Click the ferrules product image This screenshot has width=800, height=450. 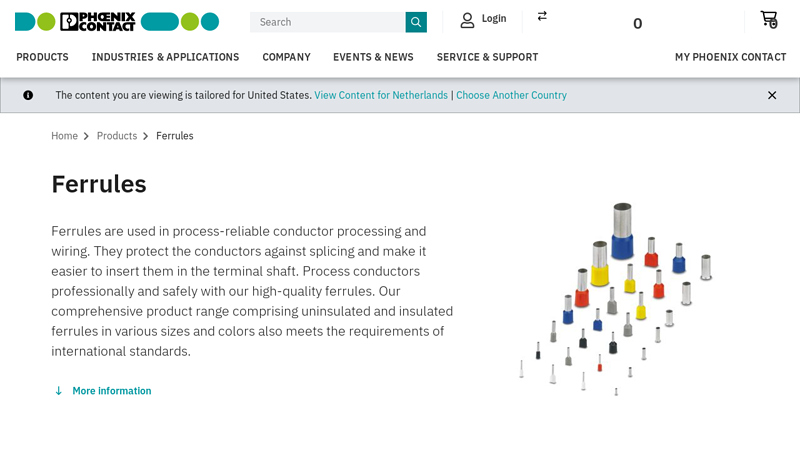click(615, 298)
